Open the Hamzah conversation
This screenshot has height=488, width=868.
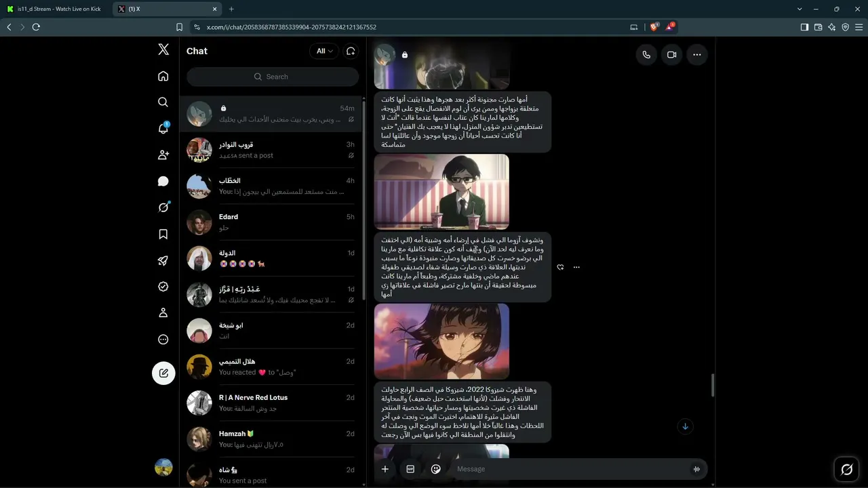[x=271, y=439]
